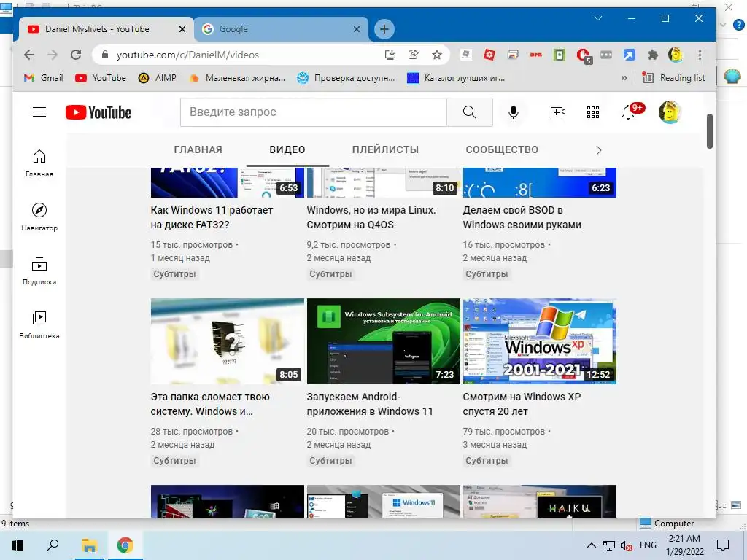Screen dimensions: 747x560
Task: Open taskbar search magnifier
Action: (x=53, y=545)
